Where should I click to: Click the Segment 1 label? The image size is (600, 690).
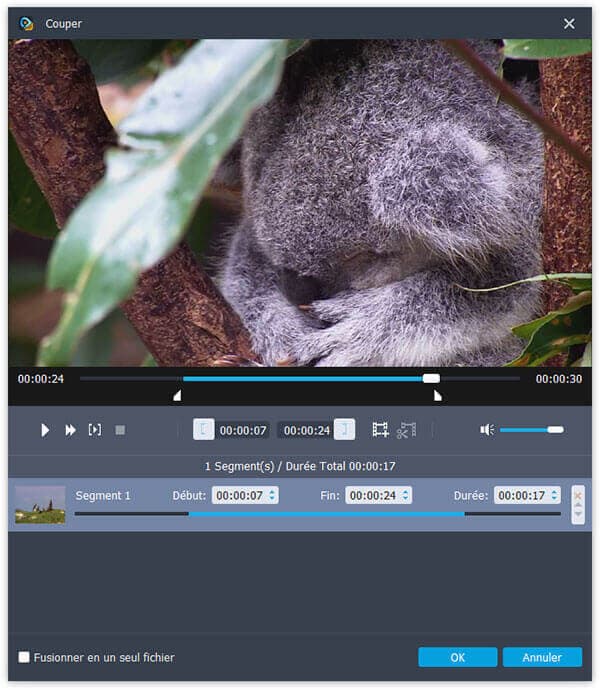pyautogui.click(x=103, y=496)
